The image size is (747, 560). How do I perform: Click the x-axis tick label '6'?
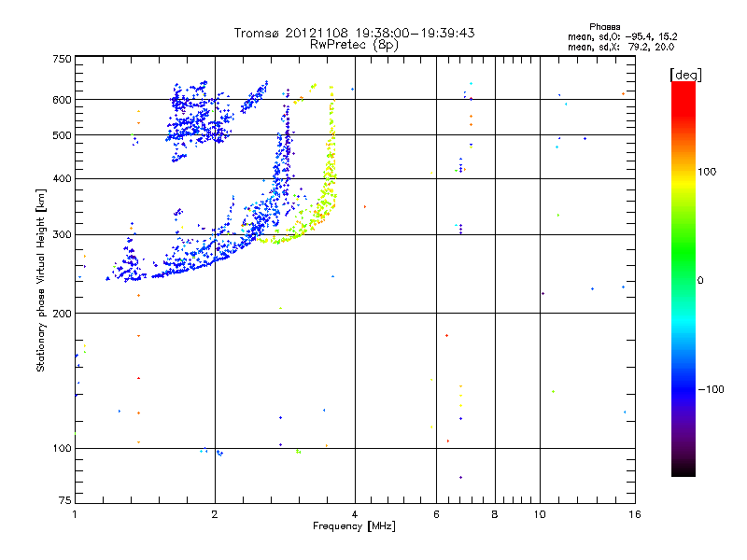[436, 514]
